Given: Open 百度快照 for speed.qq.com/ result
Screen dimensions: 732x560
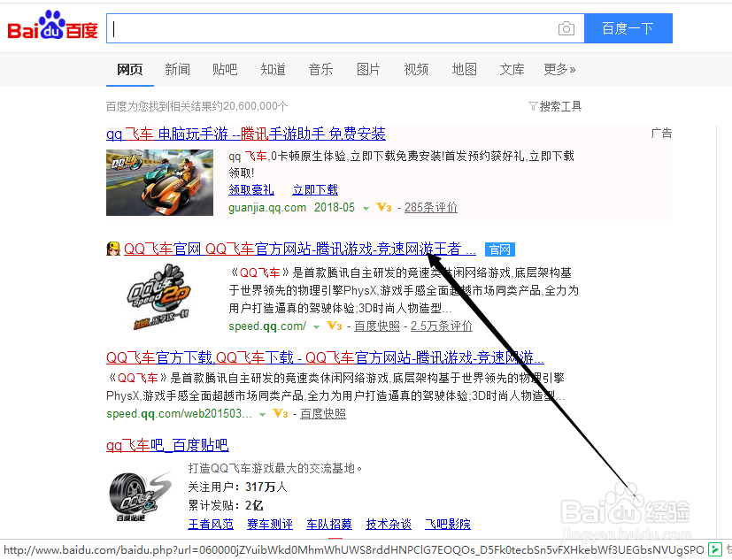Looking at the screenshot, I should coord(377,326).
